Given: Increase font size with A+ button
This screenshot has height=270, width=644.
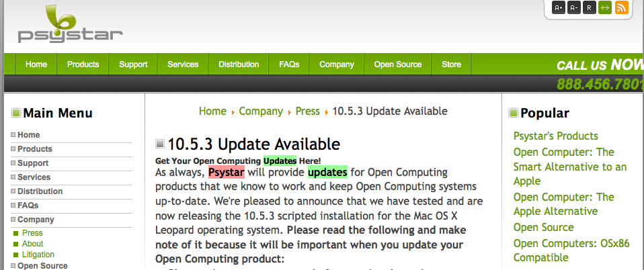Looking at the screenshot, I should pyautogui.click(x=559, y=7).
